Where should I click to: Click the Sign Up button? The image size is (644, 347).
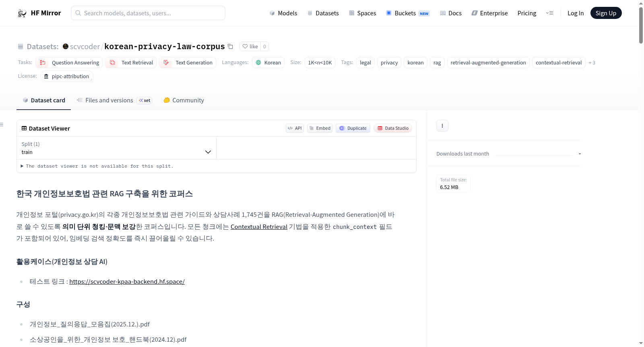(x=606, y=13)
